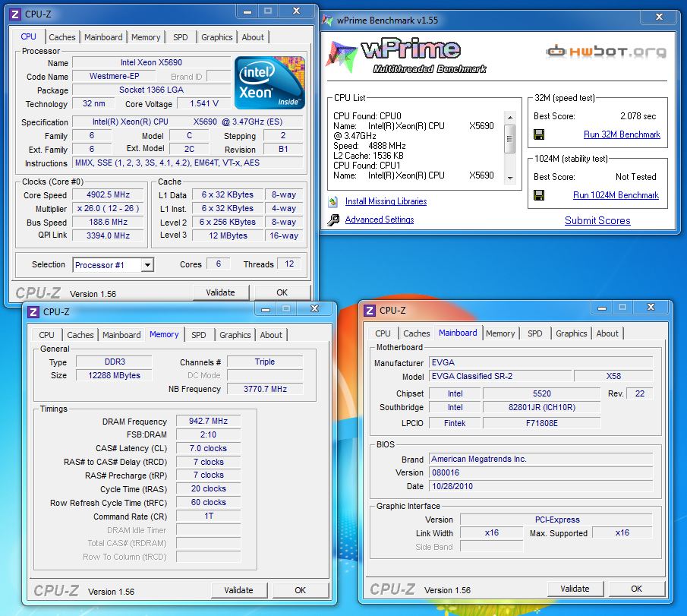Open About tab in top-left CPU-Z window
Viewport: 687px width, 616px height.
[253, 37]
